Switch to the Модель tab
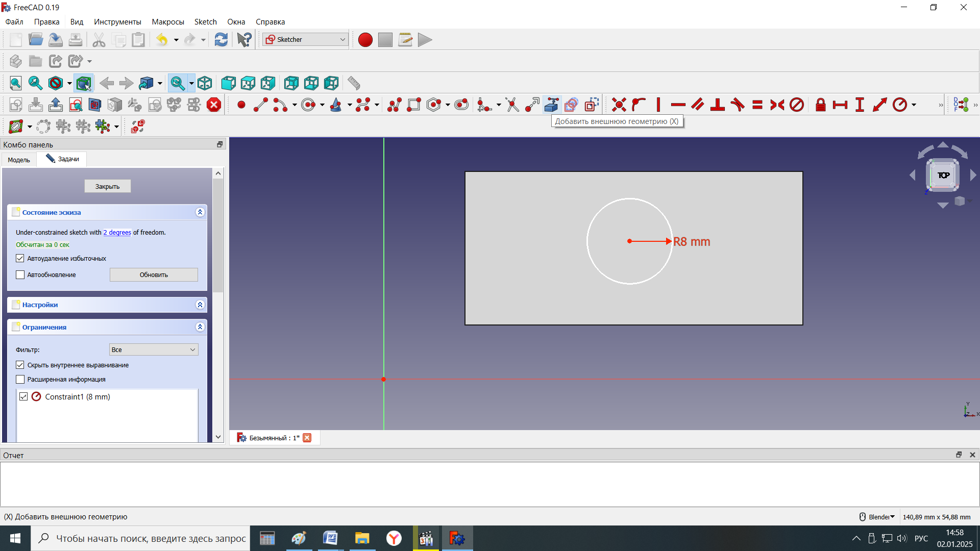Viewport: 980px width, 551px height. click(19, 160)
